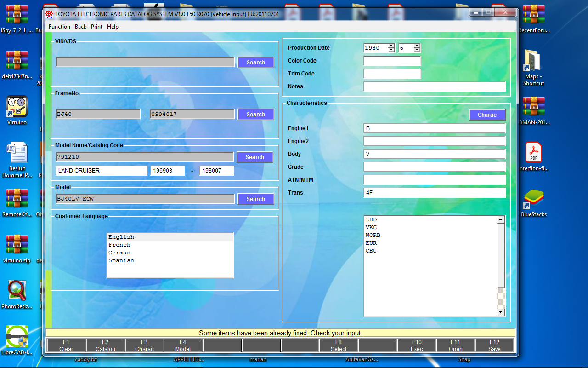Click the Body field showing V

435,154
